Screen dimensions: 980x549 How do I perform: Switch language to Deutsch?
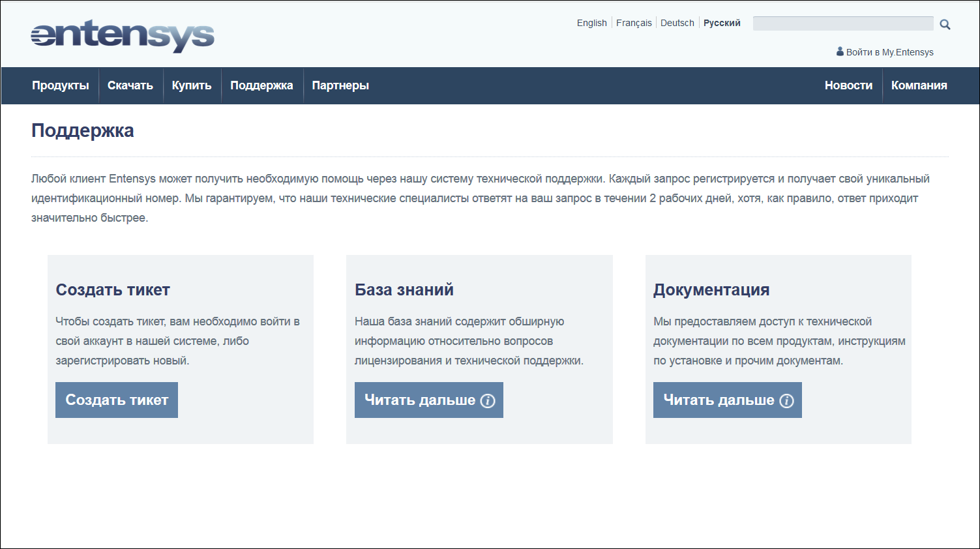tap(677, 23)
